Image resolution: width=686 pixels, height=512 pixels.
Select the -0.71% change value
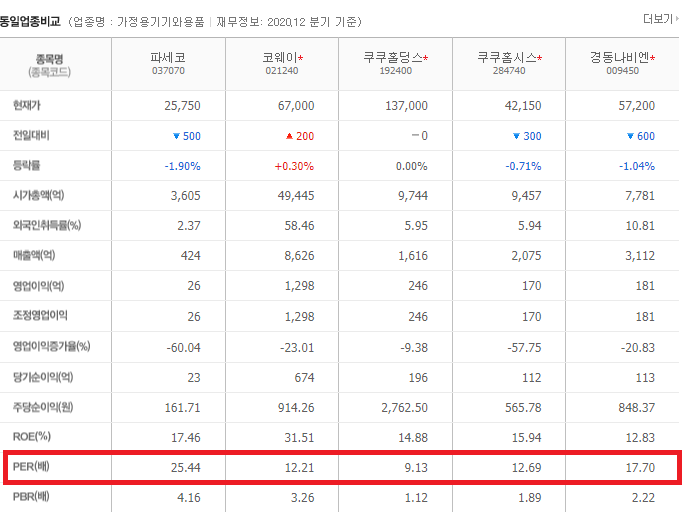(523, 166)
